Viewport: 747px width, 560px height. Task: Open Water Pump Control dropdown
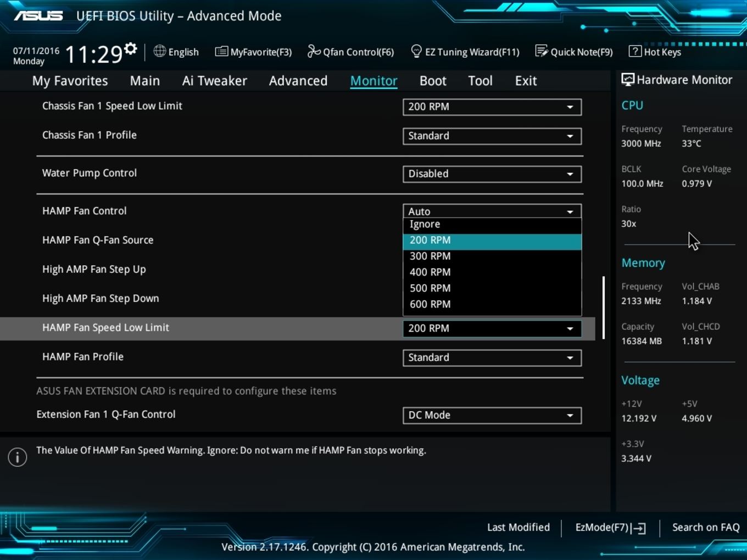pyautogui.click(x=492, y=174)
